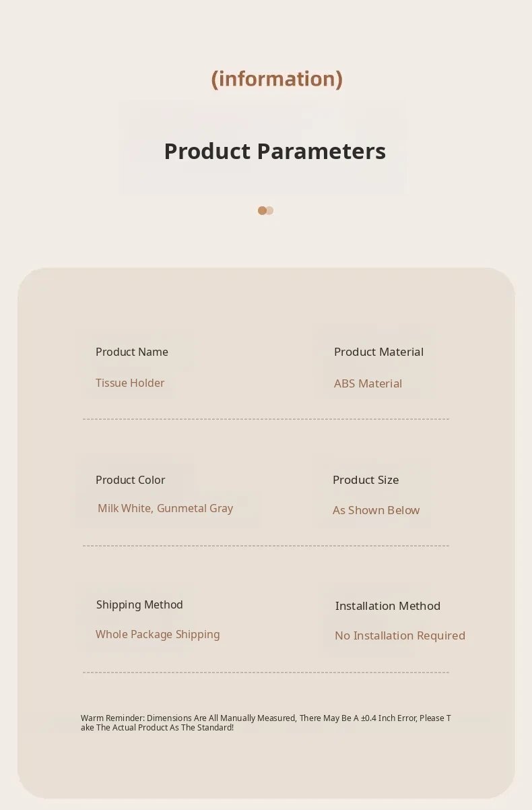Viewport: 532px width, 810px height.
Task: Click the dashed divider below shipping method row
Action: [265, 673]
